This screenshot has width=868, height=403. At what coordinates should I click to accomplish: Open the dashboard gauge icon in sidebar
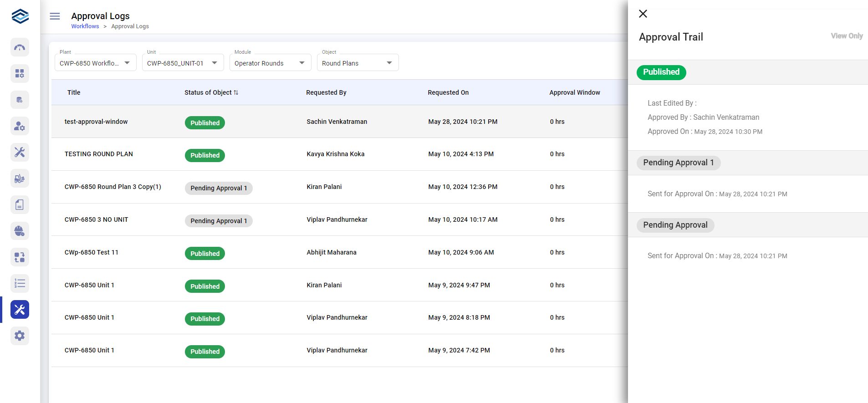pyautogui.click(x=20, y=47)
